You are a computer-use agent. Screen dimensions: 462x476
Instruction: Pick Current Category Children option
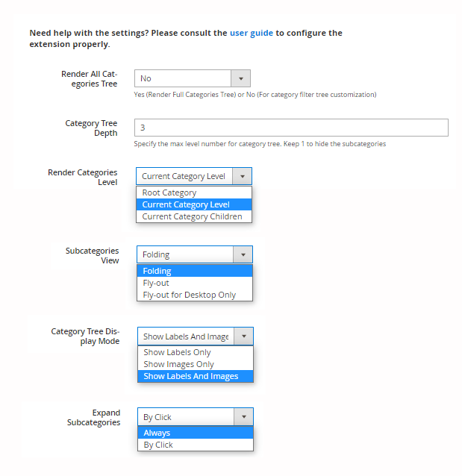194,216
